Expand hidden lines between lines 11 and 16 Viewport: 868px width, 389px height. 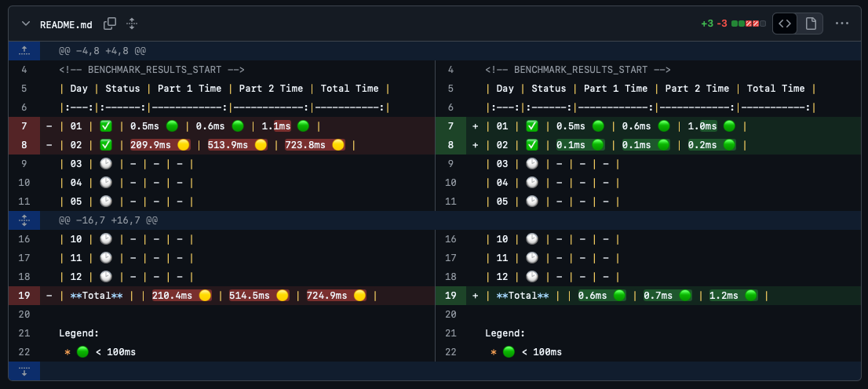coord(24,220)
